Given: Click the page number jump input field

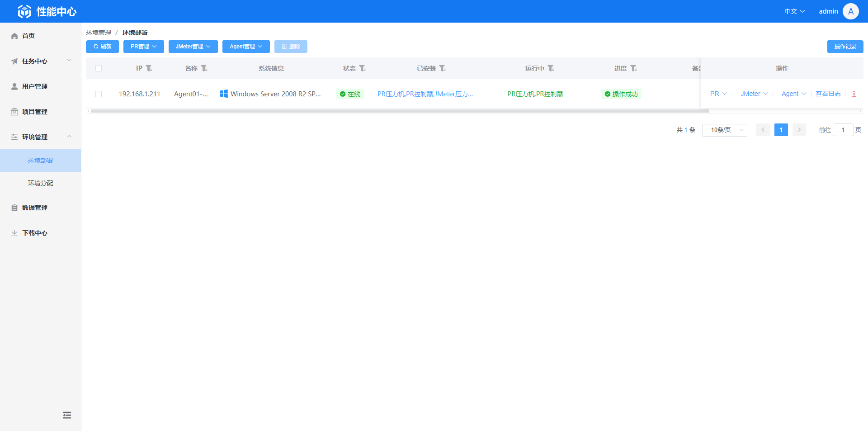Looking at the screenshot, I should click(x=843, y=130).
